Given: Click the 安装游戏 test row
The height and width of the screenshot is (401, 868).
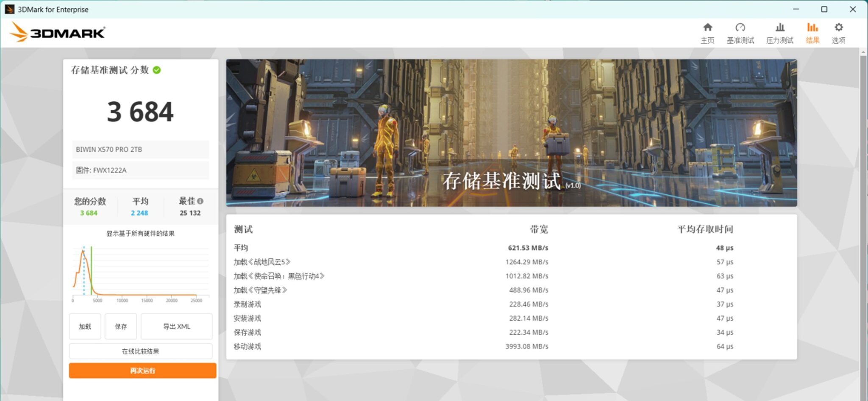Looking at the screenshot, I should pyautogui.click(x=512, y=318).
